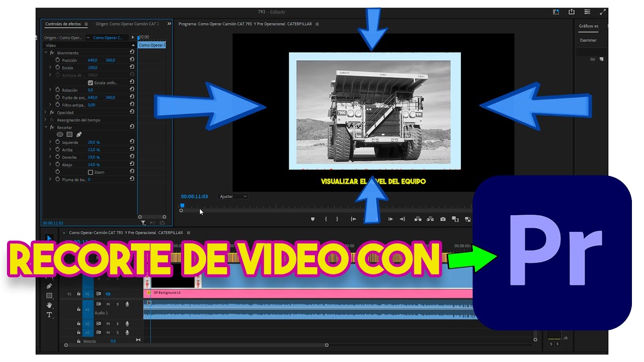Switch to Origen source monitor tab
644x362 pixels.
coord(127,24)
